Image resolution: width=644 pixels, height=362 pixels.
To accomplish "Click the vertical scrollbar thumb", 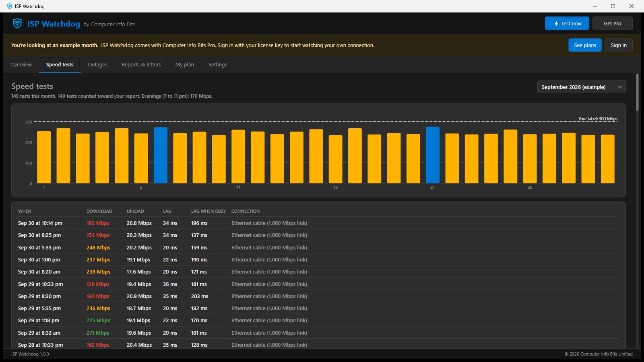I will [637, 92].
